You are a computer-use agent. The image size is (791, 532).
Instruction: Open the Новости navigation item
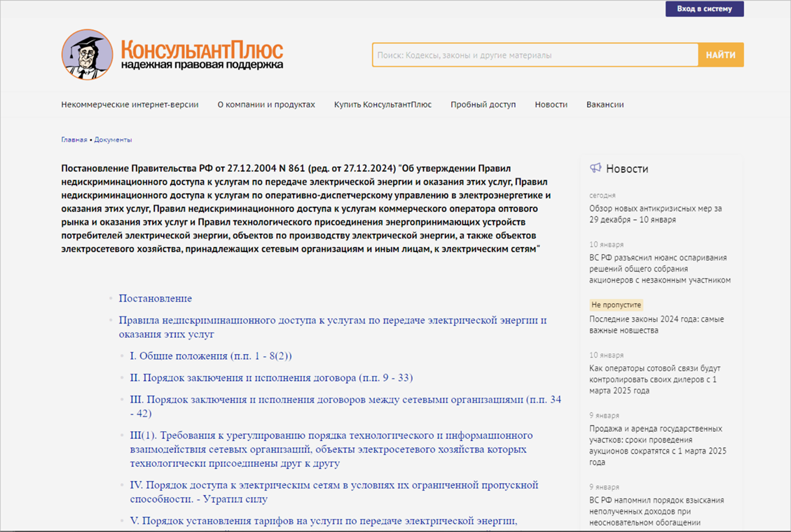click(x=551, y=104)
